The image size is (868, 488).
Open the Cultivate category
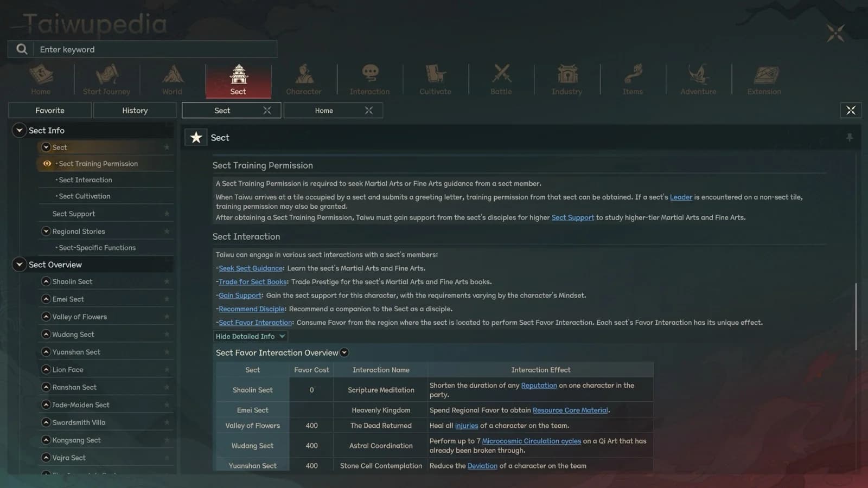click(x=435, y=79)
